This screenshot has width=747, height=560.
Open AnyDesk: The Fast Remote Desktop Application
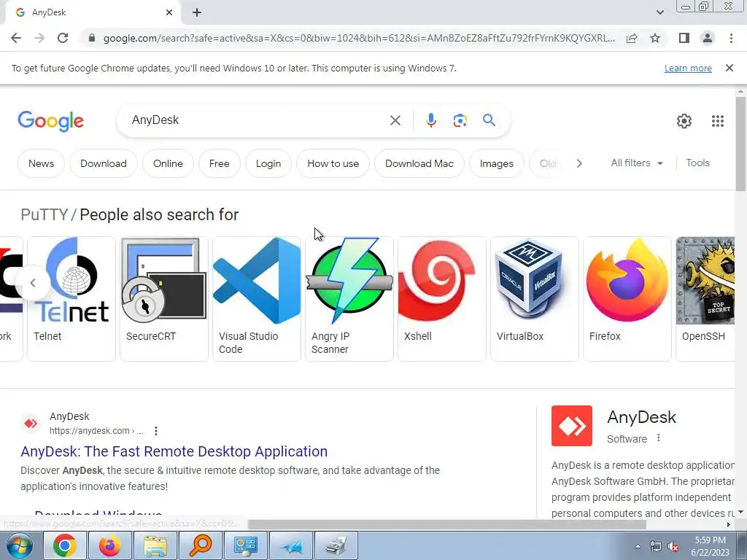(x=174, y=451)
